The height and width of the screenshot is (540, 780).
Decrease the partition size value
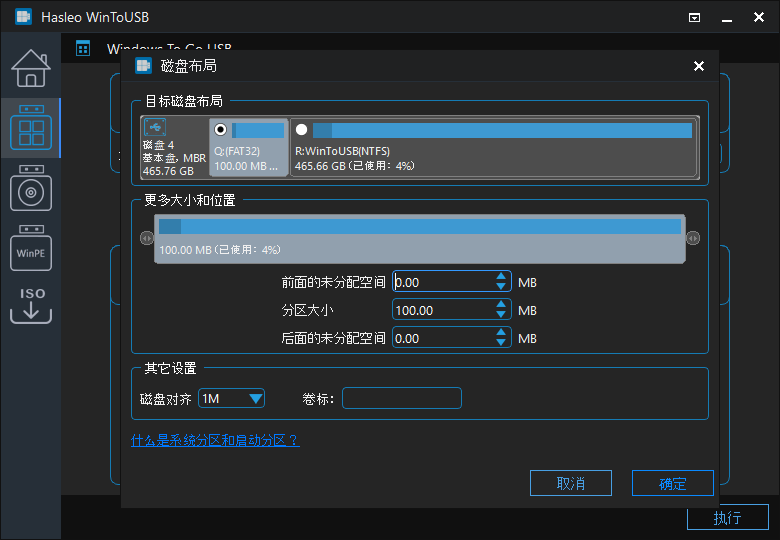[501, 315]
